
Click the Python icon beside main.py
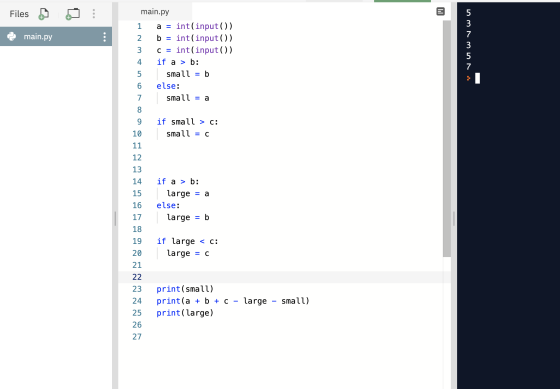pos(11,36)
